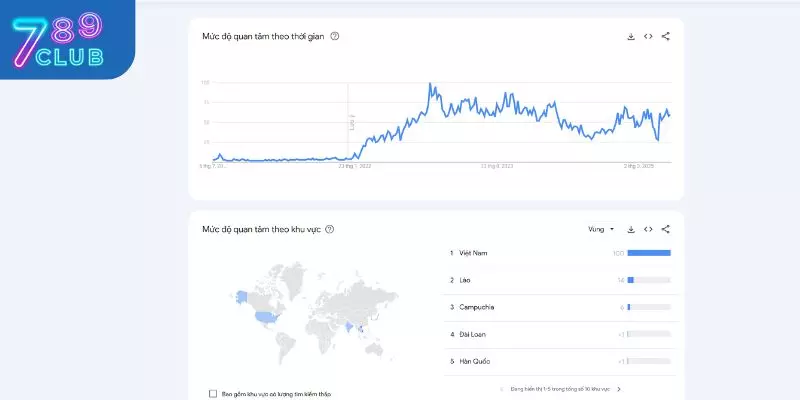Select Đài Loan in the region ranking
800x400 pixels.
(472, 334)
